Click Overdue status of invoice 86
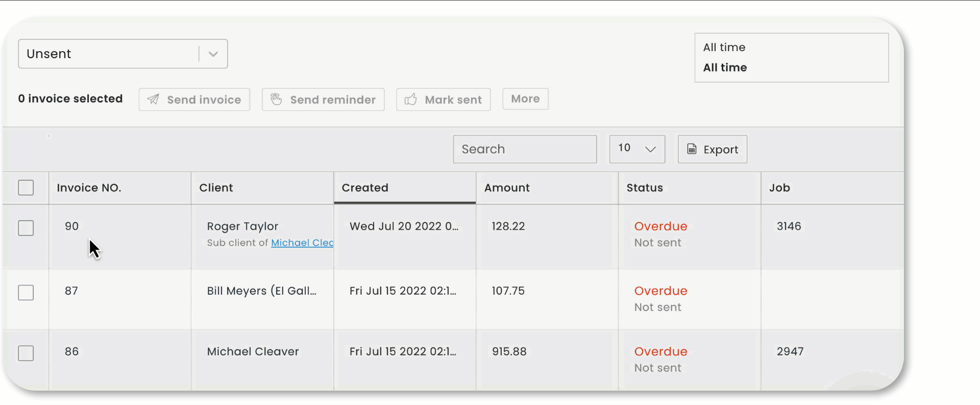The width and height of the screenshot is (980, 405). [x=660, y=351]
